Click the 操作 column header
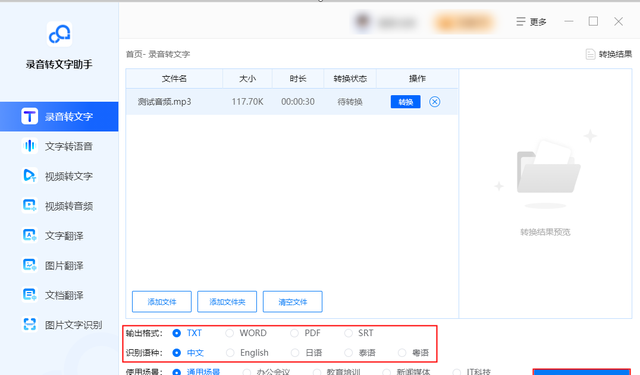This screenshot has width=640, height=375. (x=417, y=78)
